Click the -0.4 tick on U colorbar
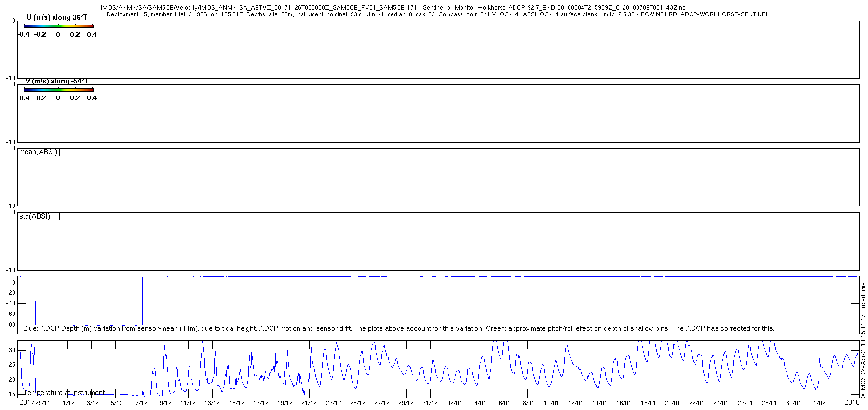Screen dimensions: 868x410 pyautogui.click(x=24, y=34)
